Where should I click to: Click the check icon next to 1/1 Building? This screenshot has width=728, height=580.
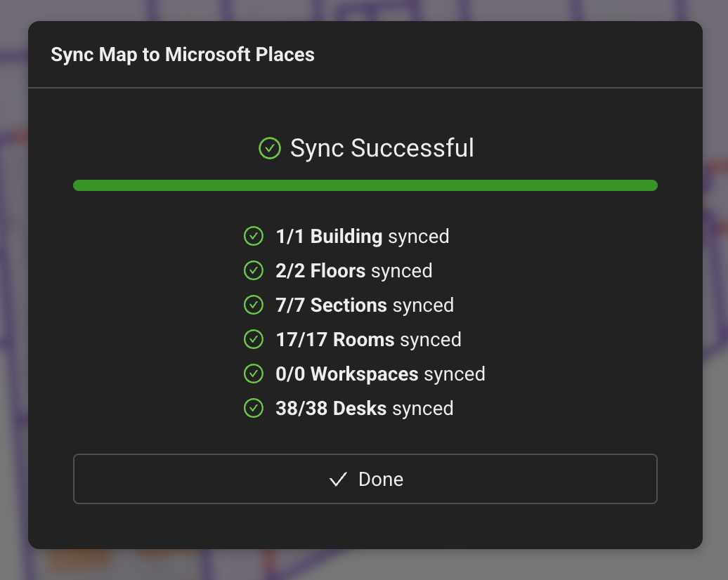[254, 236]
